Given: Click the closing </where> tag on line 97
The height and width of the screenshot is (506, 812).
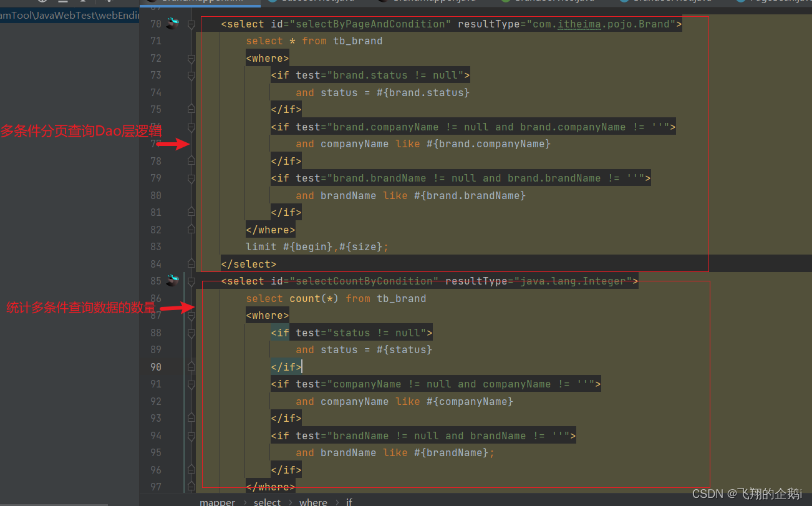Looking at the screenshot, I should pyautogui.click(x=271, y=487).
